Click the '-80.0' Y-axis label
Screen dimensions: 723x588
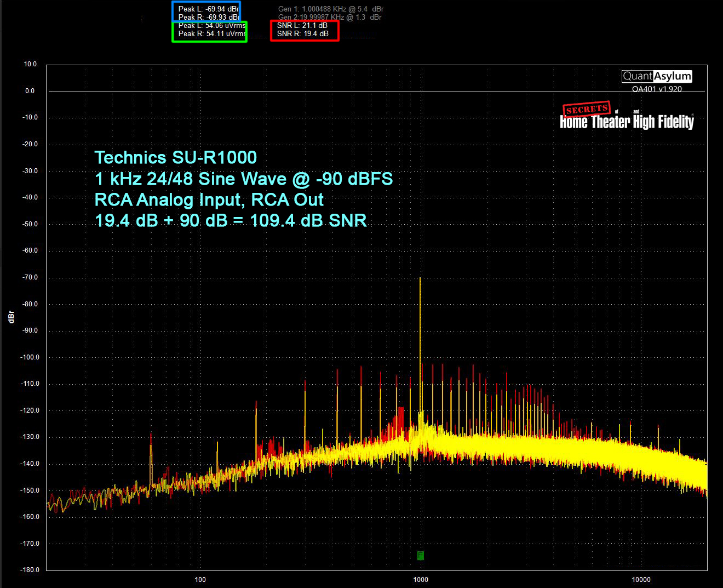30,304
